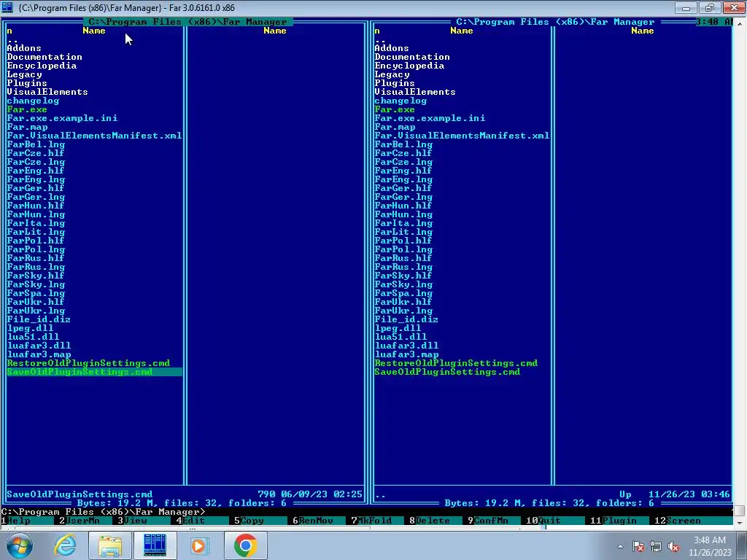Screen dimensions: 747x560
Task: Click the Far Manager title bar icon
Action: pos(7,7)
